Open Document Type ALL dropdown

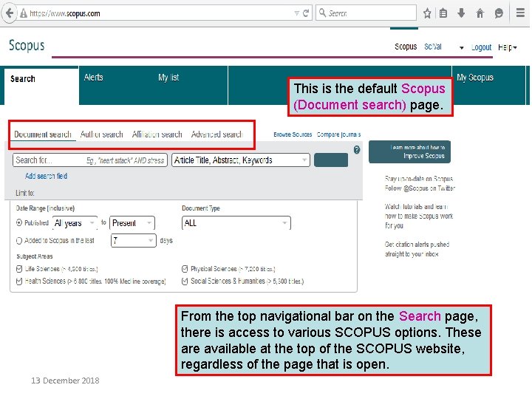236,223
